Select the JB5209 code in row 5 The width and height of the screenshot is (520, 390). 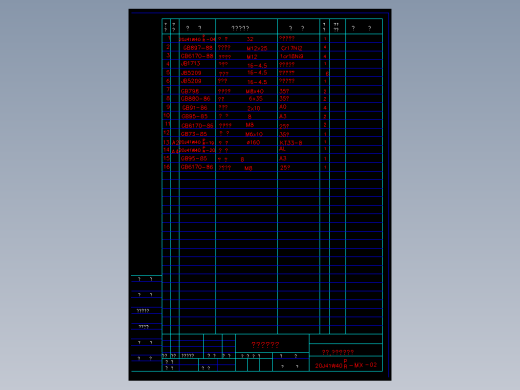(191, 73)
